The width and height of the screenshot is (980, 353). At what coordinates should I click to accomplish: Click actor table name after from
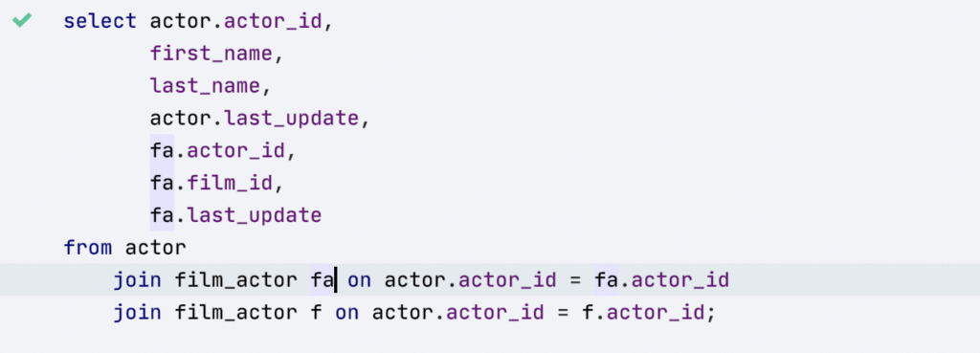tap(156, 248)
